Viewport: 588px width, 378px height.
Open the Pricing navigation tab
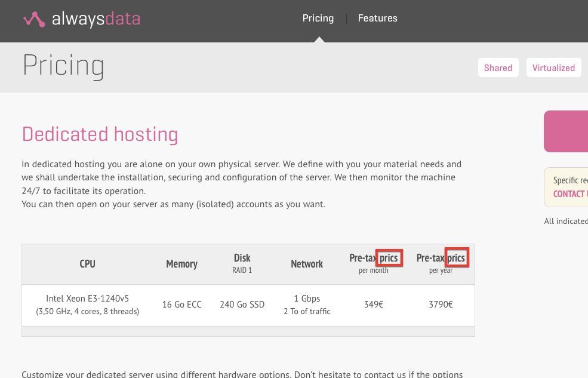coord(318,18)
